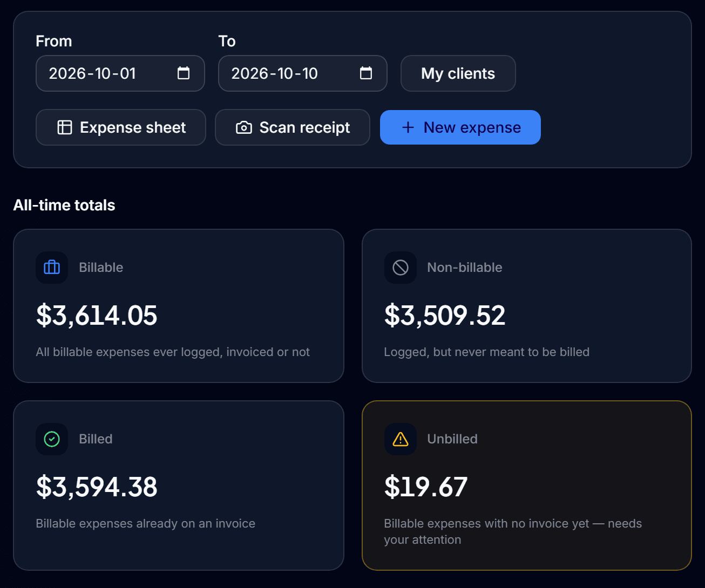Open the To date calendar picker icon
The width and height of the screenshot is (705, 588).
[x=366, y=73]
